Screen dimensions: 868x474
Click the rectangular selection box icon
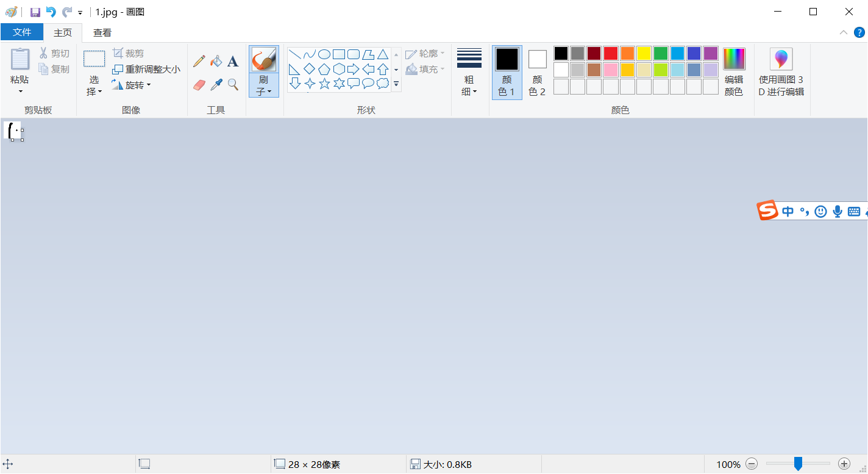click(x=94, y=59)
